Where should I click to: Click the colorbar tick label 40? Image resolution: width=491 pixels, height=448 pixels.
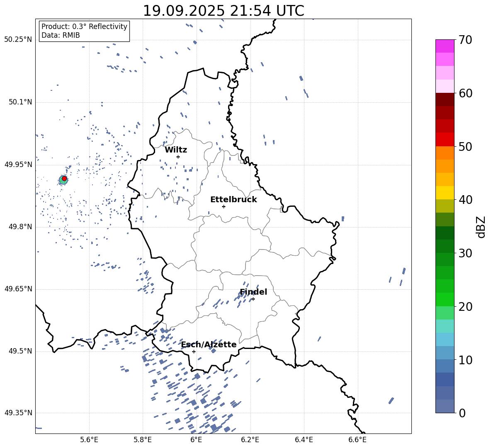465,200
